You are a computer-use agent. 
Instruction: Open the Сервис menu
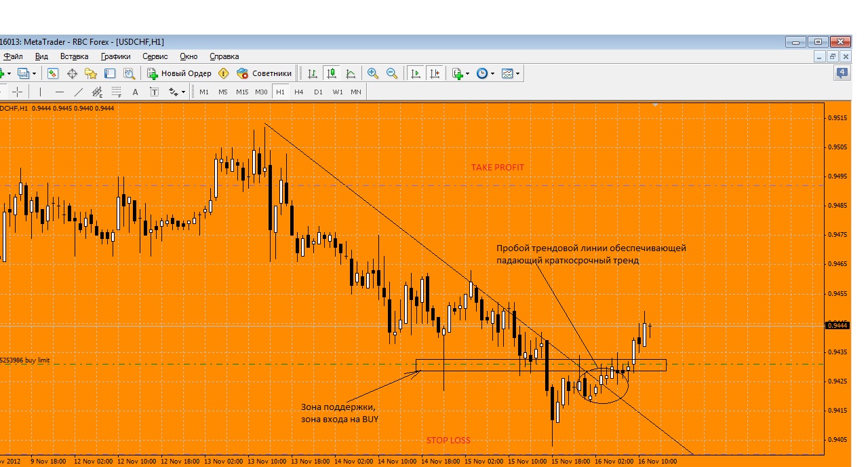click(155, 56)
